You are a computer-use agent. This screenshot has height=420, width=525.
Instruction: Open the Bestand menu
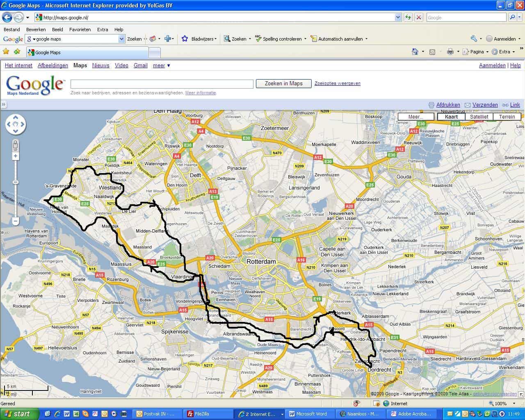pyautogui.click(x=11, y=30)
